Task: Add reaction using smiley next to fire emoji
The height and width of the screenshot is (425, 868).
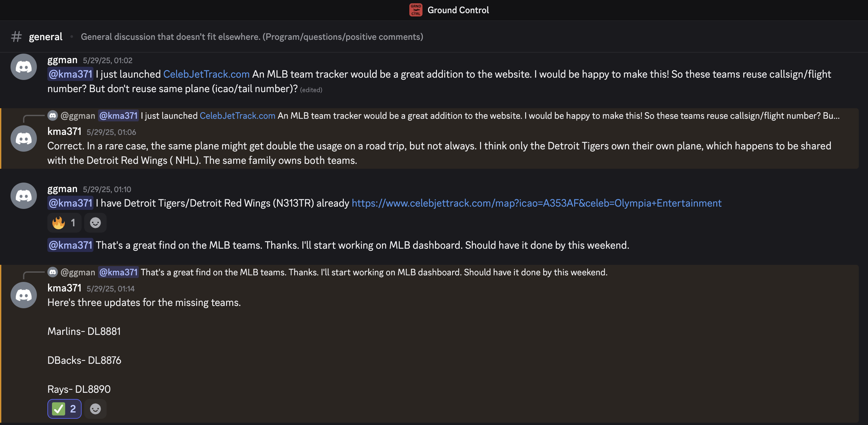Action: pyautogui.click(x=95, y=223)
